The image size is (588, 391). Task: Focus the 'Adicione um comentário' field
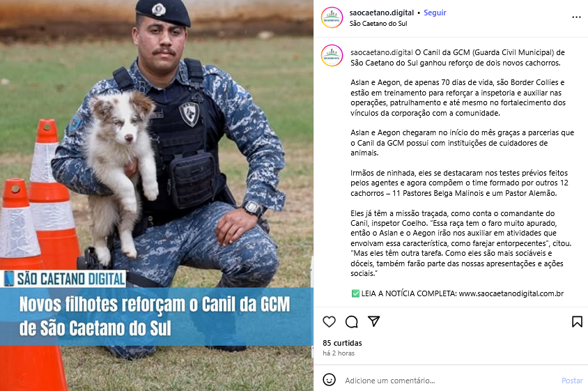tap(450, 381)
